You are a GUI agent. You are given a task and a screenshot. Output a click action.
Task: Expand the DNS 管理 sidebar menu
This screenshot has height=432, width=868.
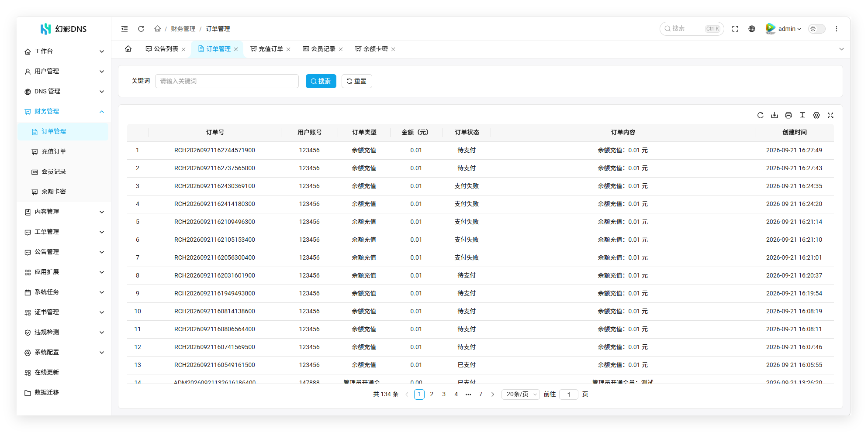tap(64, 91)
